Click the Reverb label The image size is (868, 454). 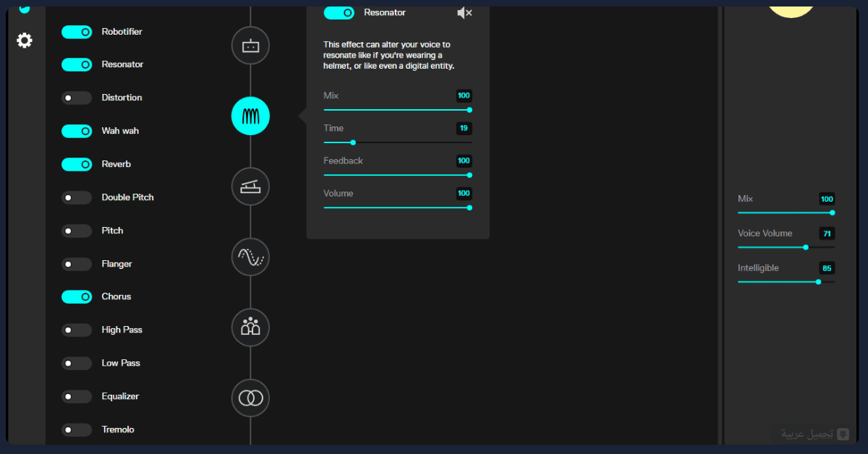click(116, 164)
